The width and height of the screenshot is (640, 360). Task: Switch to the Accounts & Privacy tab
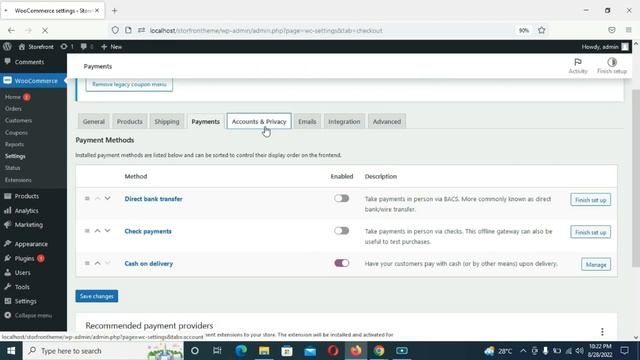pyautogui.click(x=259, y=122)
